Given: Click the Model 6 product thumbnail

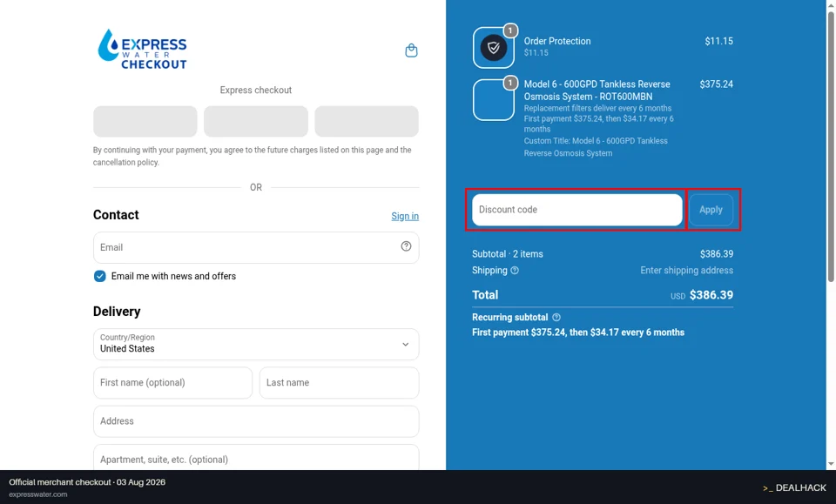Looking at the screenshot, I should [x=493, y=99].
